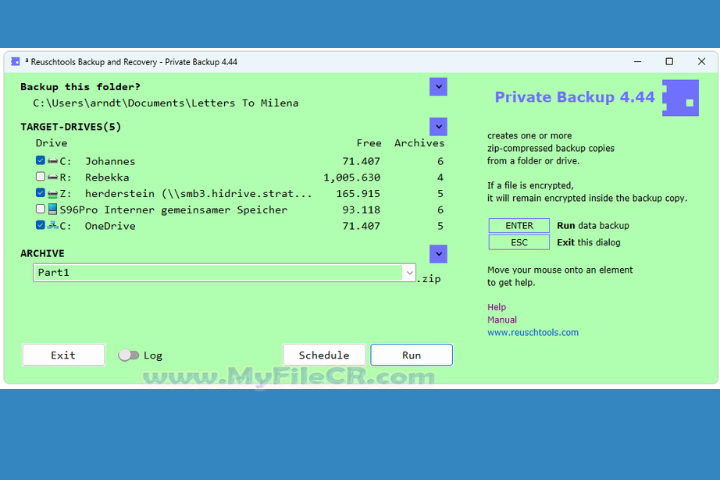Select the folder path Letters To Milena
The width and height of the screenshot is (720, 480).
(x=166, y=103)
